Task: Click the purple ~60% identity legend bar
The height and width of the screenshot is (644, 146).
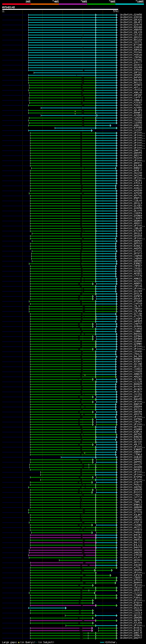Action: pyautogui.click(x=73, y=4)
